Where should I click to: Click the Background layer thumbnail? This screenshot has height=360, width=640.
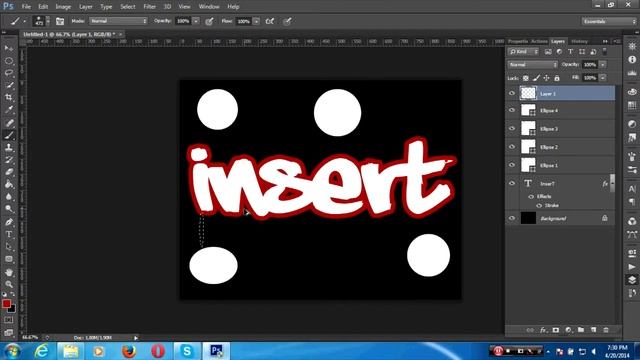point(528,218)
